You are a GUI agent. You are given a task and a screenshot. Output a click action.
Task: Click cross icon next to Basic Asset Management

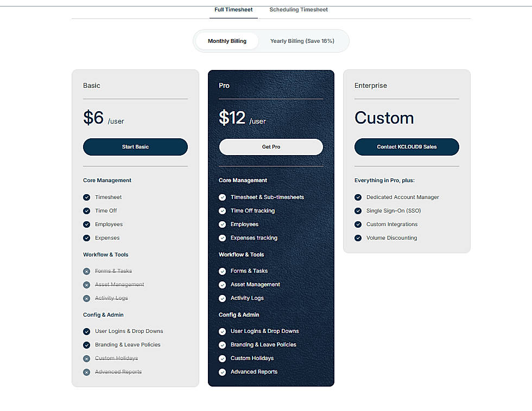coord(86,285)
